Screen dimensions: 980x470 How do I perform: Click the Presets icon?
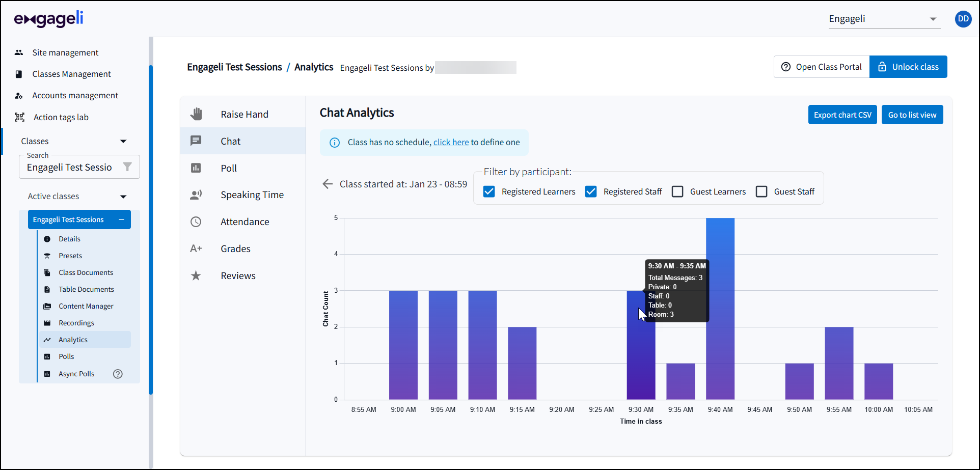pos(47,256)
